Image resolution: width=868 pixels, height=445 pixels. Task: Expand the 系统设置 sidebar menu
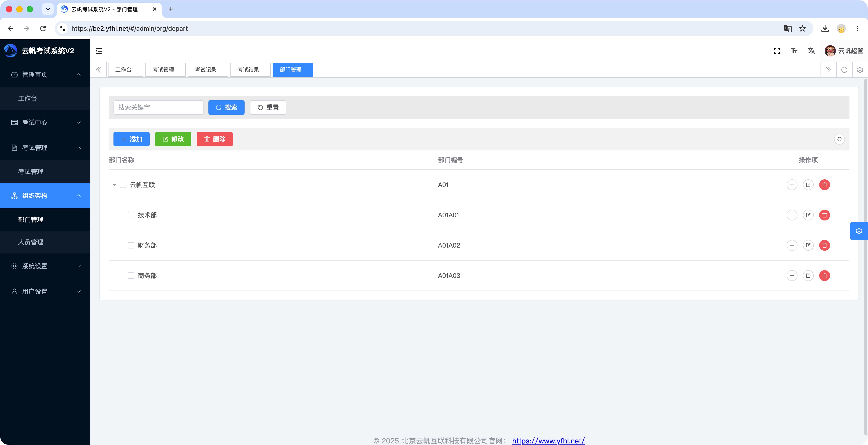click(x=45, y=266)
